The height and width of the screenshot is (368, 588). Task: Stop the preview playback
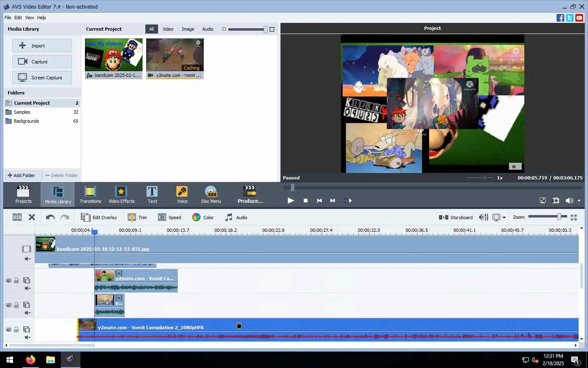(x=305, y=200)
